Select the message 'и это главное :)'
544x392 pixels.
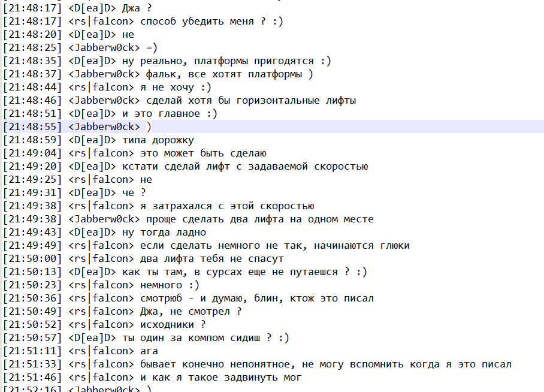pos(170,113)
